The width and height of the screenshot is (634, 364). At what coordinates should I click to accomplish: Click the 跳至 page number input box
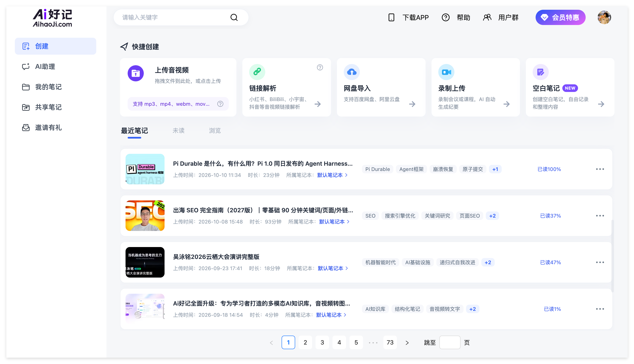450,343
